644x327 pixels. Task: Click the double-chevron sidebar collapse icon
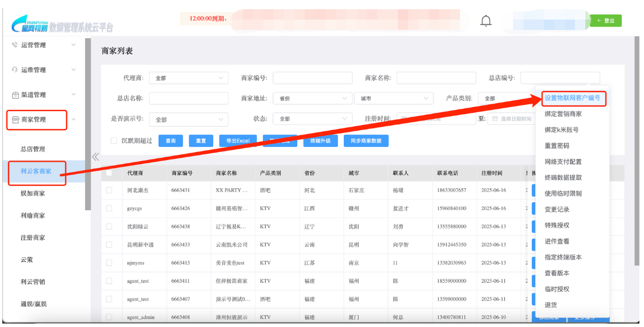[95, 157]
